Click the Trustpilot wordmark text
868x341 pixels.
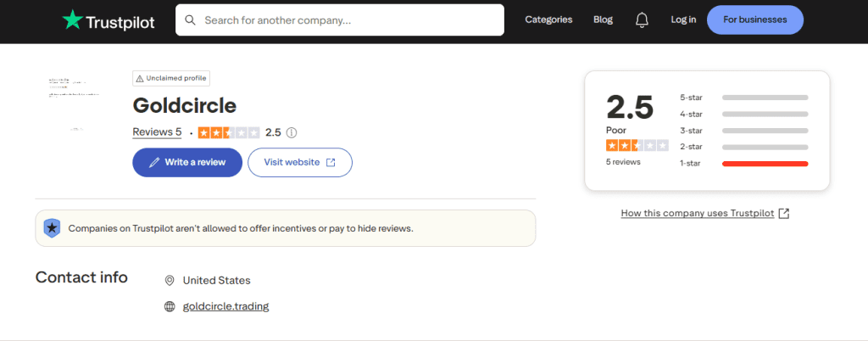tap(120, 22)
